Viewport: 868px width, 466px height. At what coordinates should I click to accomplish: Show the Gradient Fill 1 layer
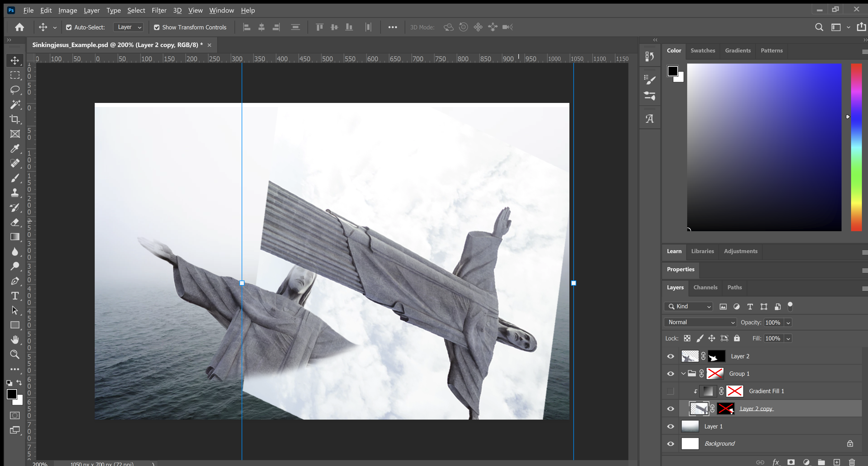click(670, 391)
